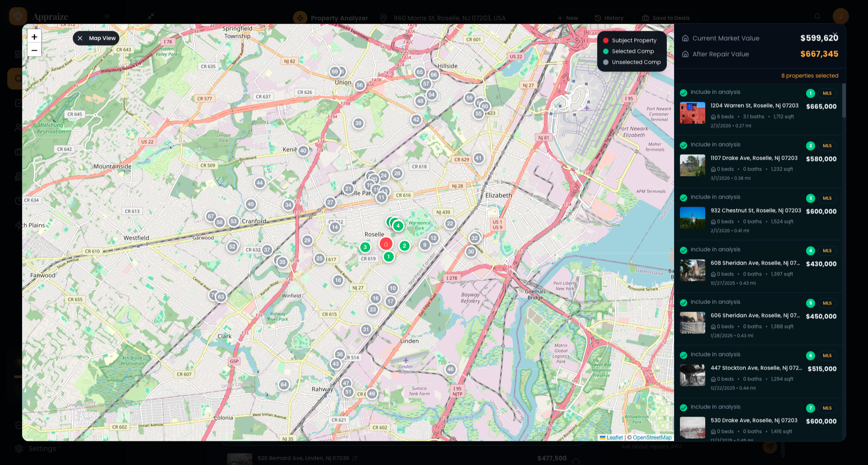Select green comp marker 4 on map

[x=398, y=226]
